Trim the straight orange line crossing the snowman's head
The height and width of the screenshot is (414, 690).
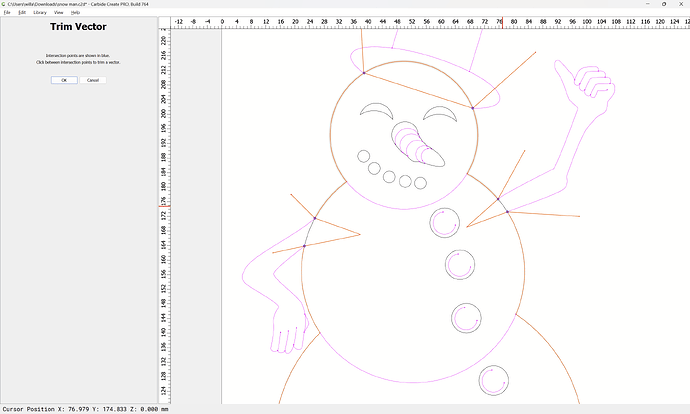tap(418, 90)
